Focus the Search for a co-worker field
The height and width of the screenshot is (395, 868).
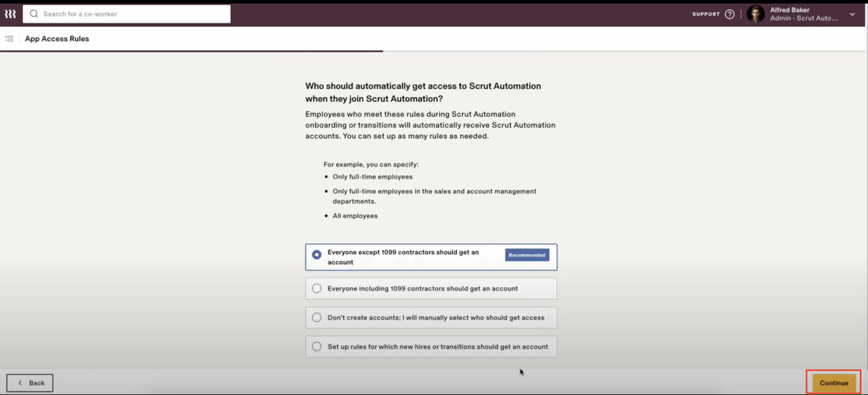pyautogui.click(x=127, y=14)
